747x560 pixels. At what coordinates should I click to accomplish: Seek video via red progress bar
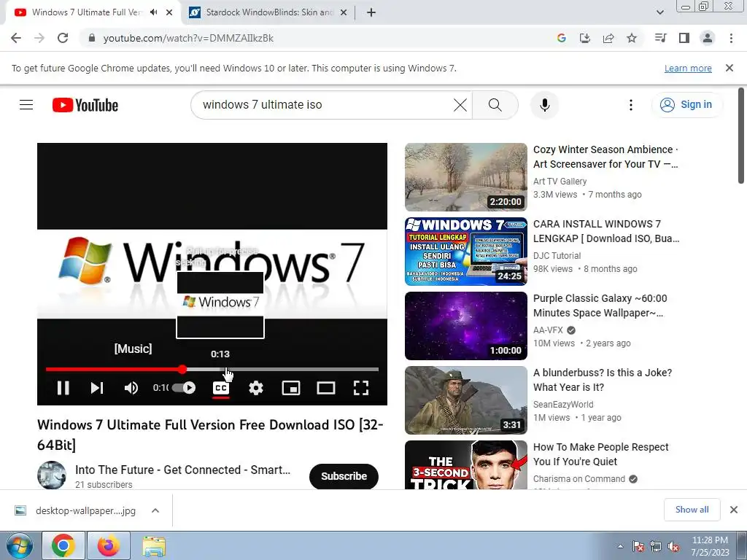click(212, 370)
